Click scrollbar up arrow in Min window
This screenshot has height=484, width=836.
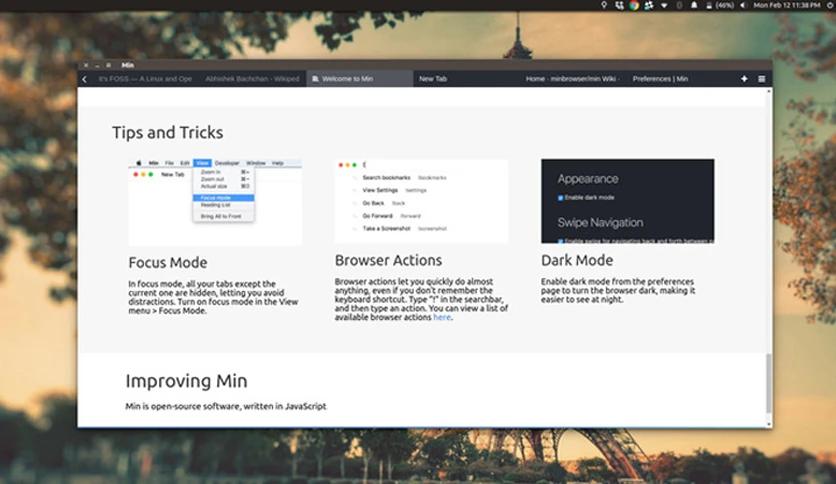pos(768,91)
